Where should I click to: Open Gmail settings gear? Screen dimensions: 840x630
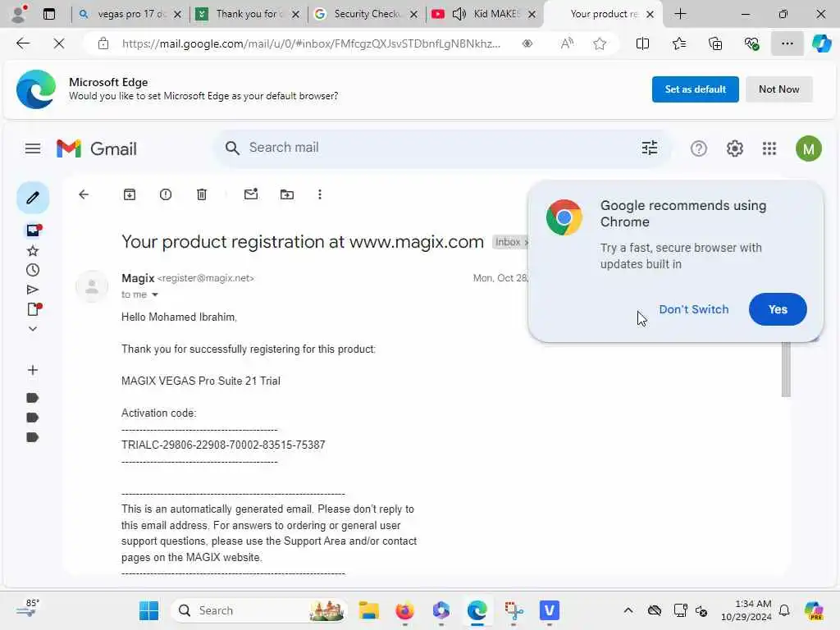coord(734,148)
